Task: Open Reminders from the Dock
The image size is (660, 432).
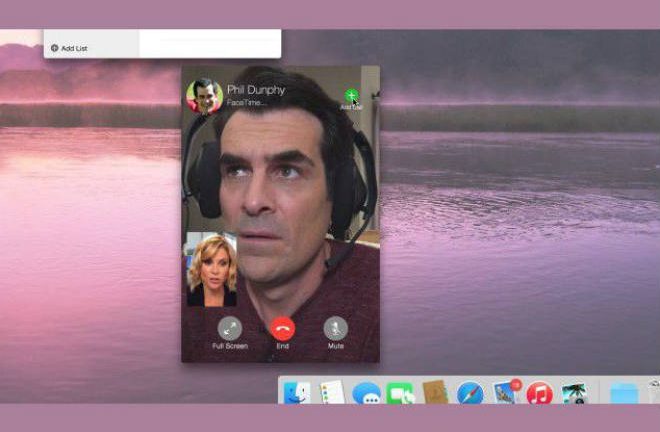Action: (332, 392)
